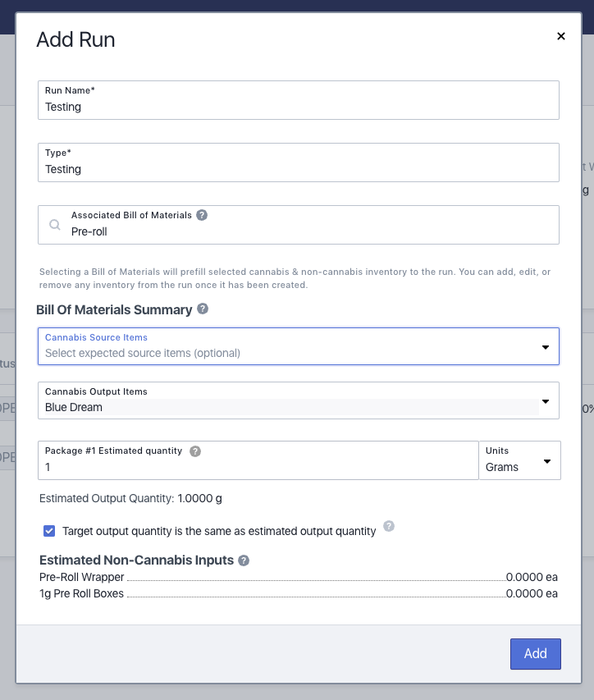594x700 pixels.
Task: Click the 1g Pre Roll Boxes input line
Action: 299,594
